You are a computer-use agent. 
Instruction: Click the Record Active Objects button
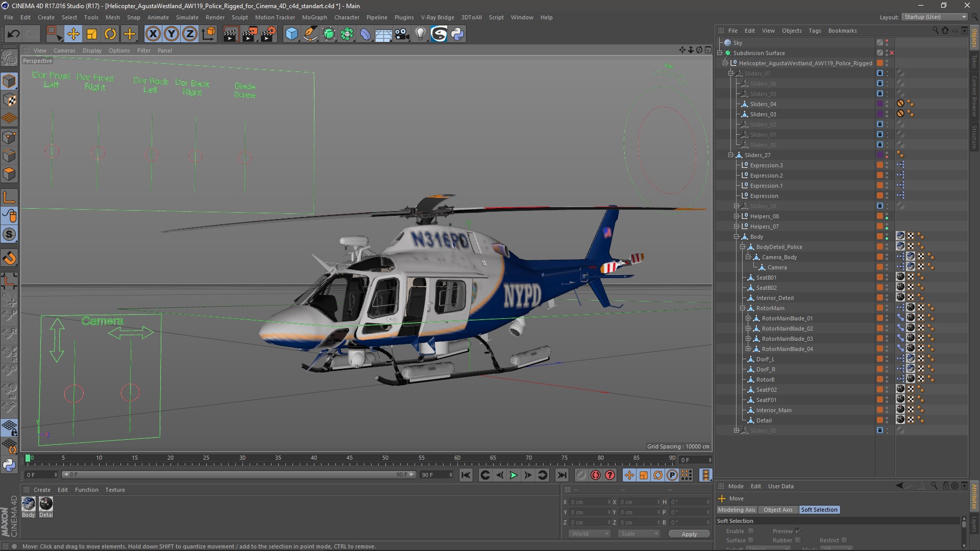pos(581,475)
